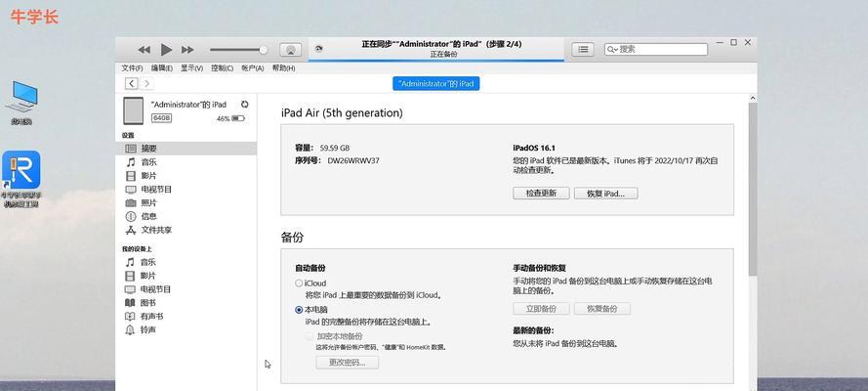
Task: Click the 恢复备份 button
Action: tap(602, 309)
